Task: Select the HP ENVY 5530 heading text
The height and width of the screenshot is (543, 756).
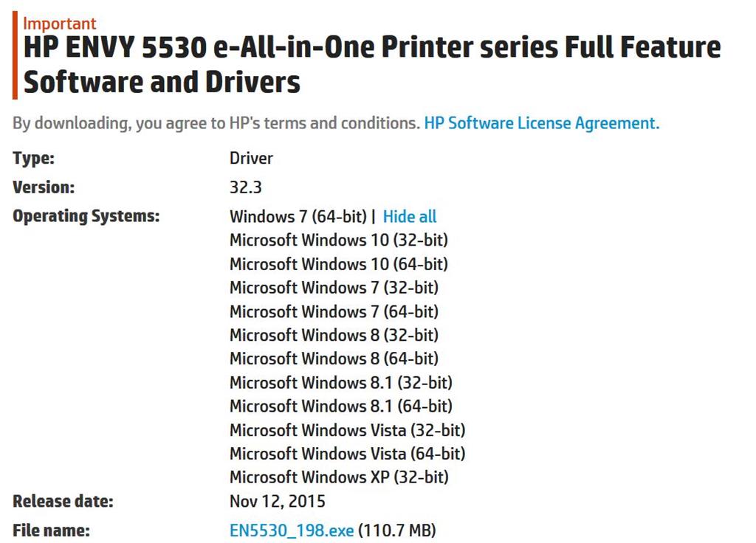Action: point(372,64)
